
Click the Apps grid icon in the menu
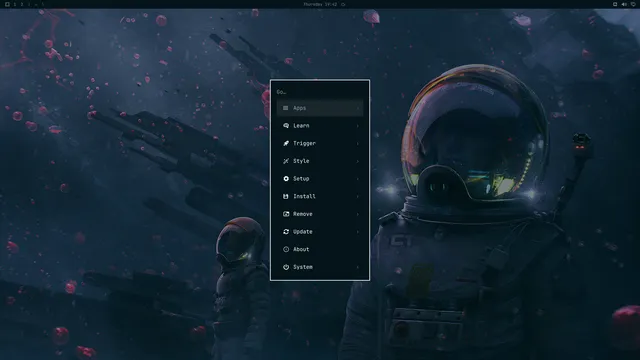click(286, 108)
